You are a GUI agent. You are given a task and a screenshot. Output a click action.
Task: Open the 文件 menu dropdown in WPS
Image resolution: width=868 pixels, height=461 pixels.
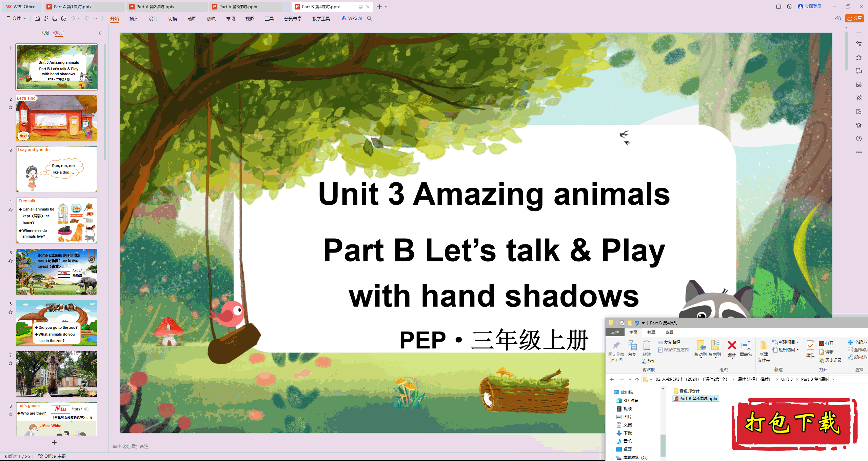tap(17, 18)
